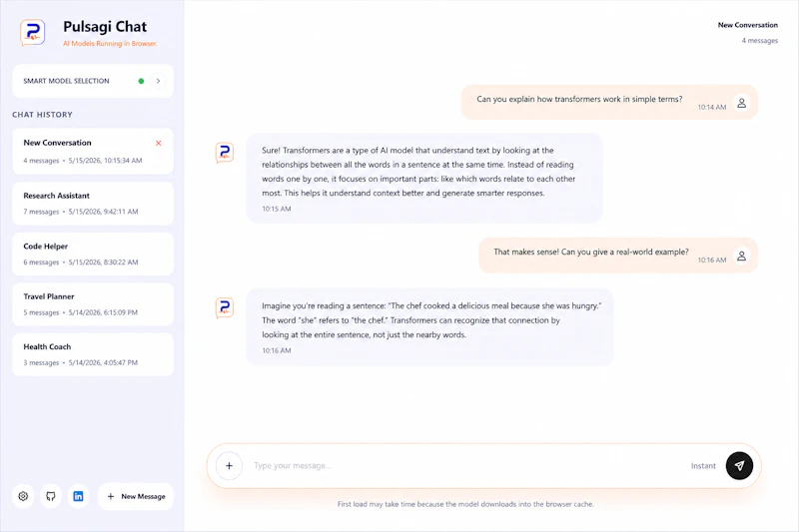
Task: Open the Instant mode selector
Action: click(703, 466)
